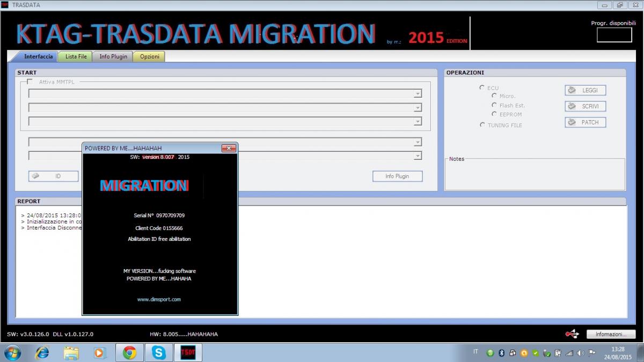Open the taskbar clock showing 13:28
This screenshot has height=362, width=644.
tap(618, 353)
